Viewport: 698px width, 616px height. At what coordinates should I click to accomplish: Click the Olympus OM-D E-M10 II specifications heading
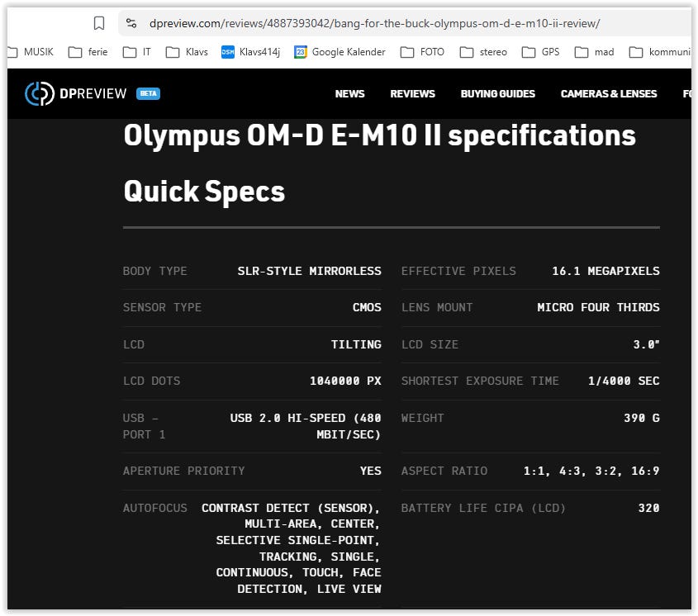tap(379, 135)
